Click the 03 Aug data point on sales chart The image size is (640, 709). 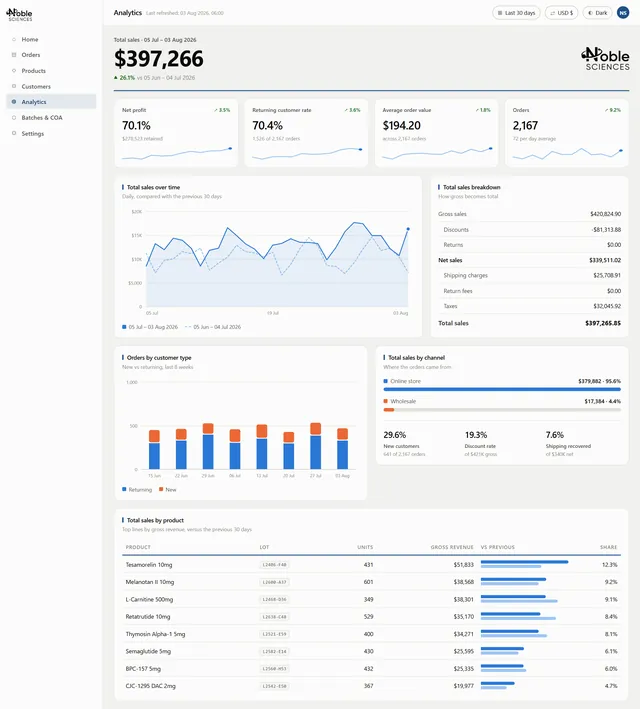tap(408, 229)
